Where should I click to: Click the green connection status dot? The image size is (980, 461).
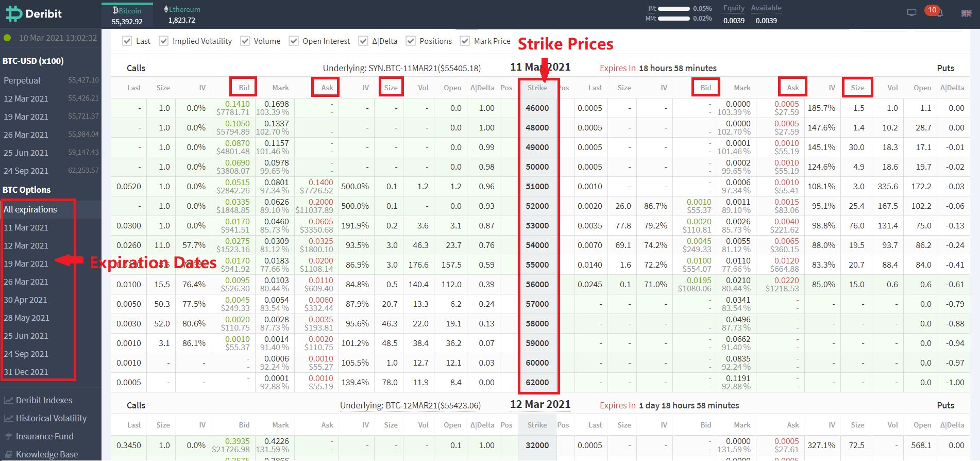[7, 38]
